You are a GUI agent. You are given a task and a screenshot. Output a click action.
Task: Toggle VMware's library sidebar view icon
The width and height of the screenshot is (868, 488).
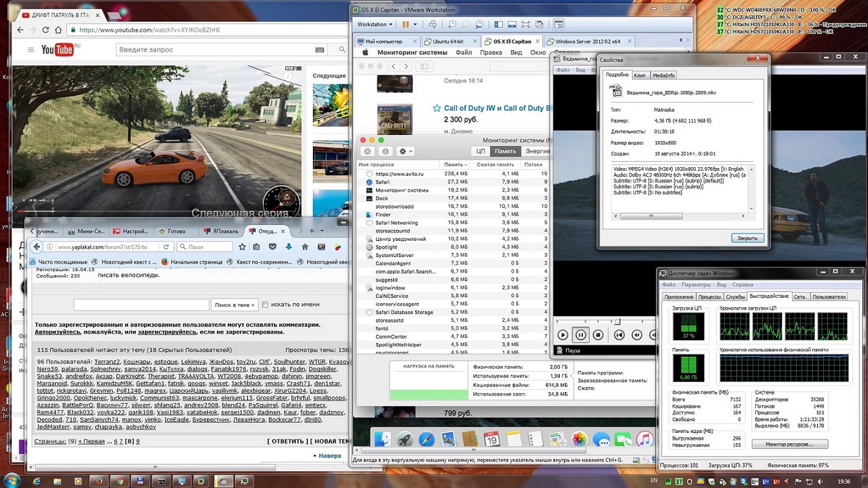498,25
